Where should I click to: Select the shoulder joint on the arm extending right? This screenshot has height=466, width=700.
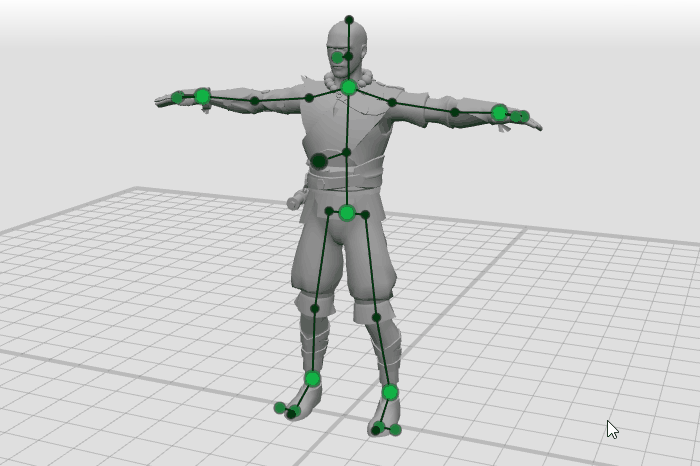[392, 102]
